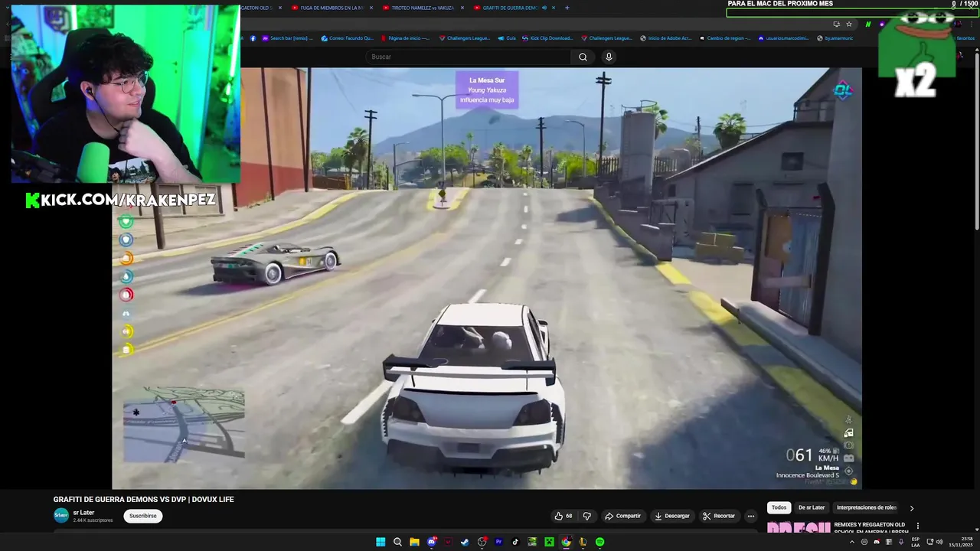Open Discord from the taskbar
The width and height of the screenshot is (980, 551).
click(x=432, y=542)
